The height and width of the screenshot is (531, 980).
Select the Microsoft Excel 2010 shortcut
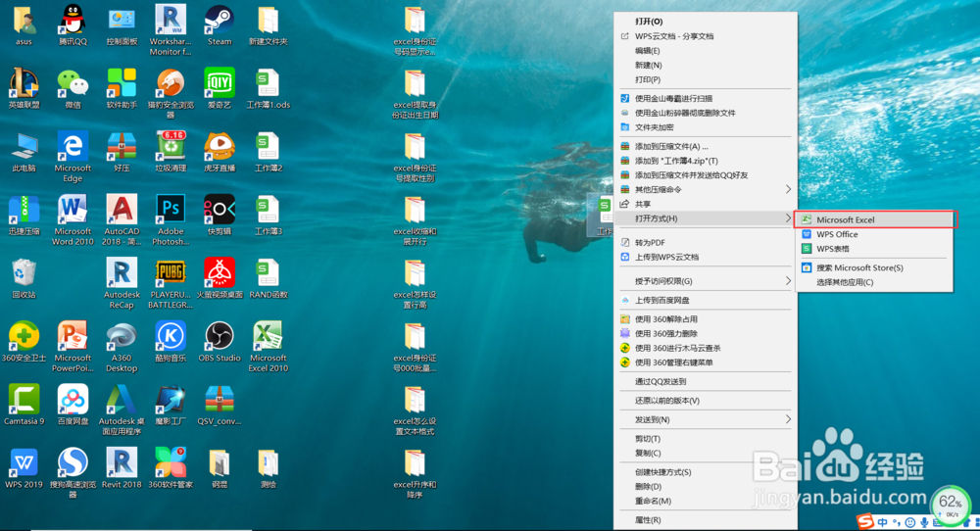click(269, 347)
